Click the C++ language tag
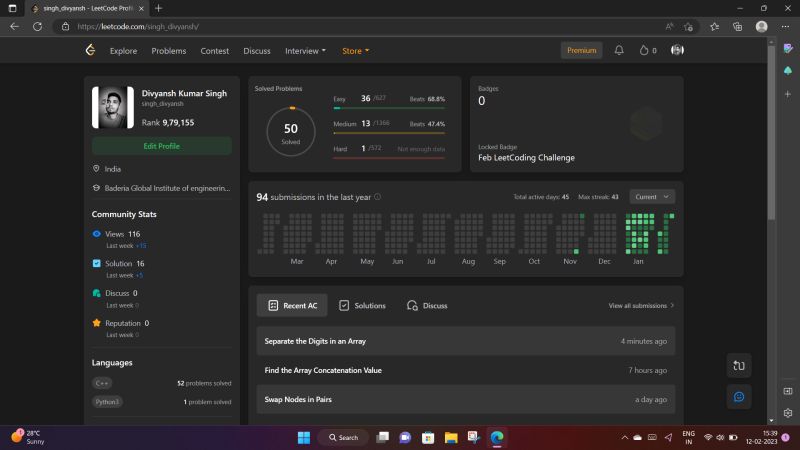 click(102, 383)
